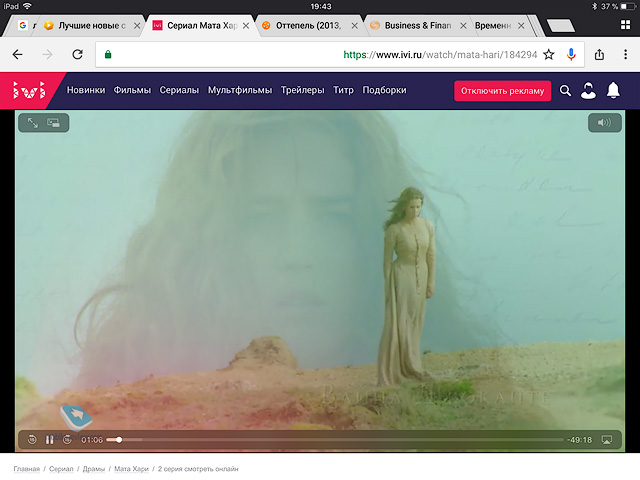Stream the video via AirPlay

(607, 440)
